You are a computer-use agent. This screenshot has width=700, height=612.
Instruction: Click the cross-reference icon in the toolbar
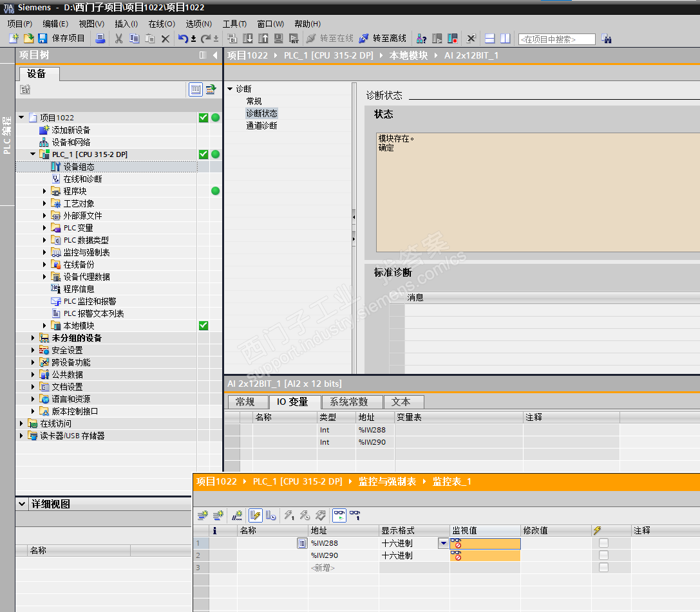point(471,39)
